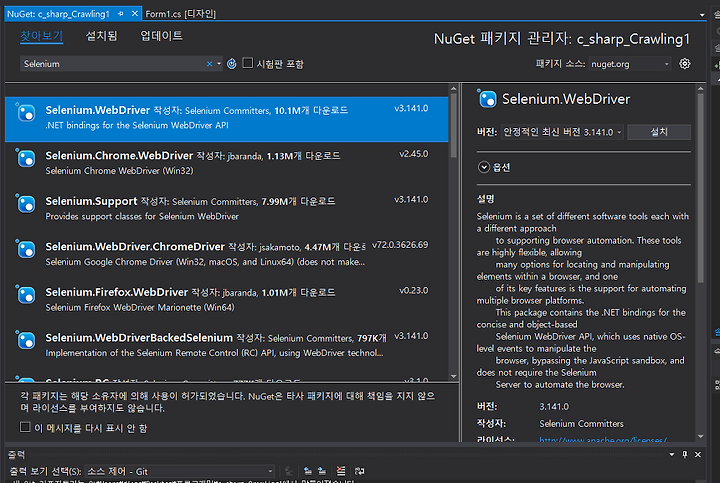Open the apache.org license link
Screen dimensions: 720x483
coord(603,440)
